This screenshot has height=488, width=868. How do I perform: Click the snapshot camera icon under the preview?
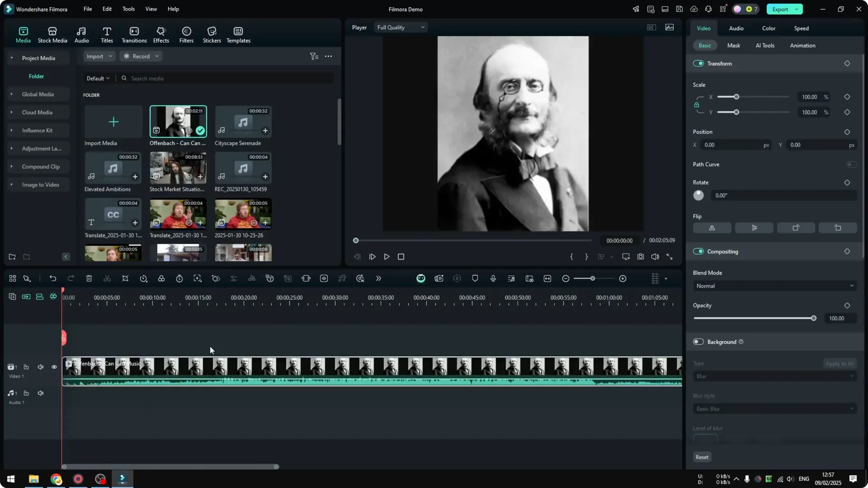(640, 257)
